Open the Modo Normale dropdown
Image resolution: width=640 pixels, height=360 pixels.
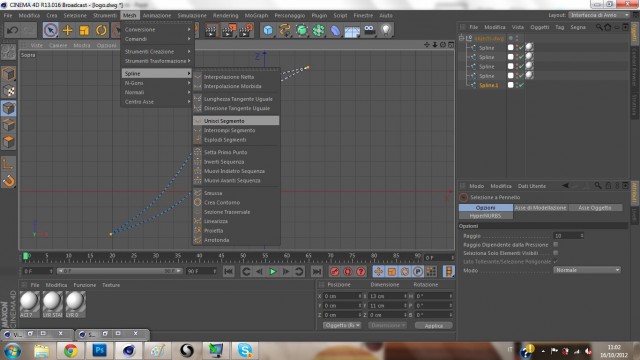click(587, 270)
